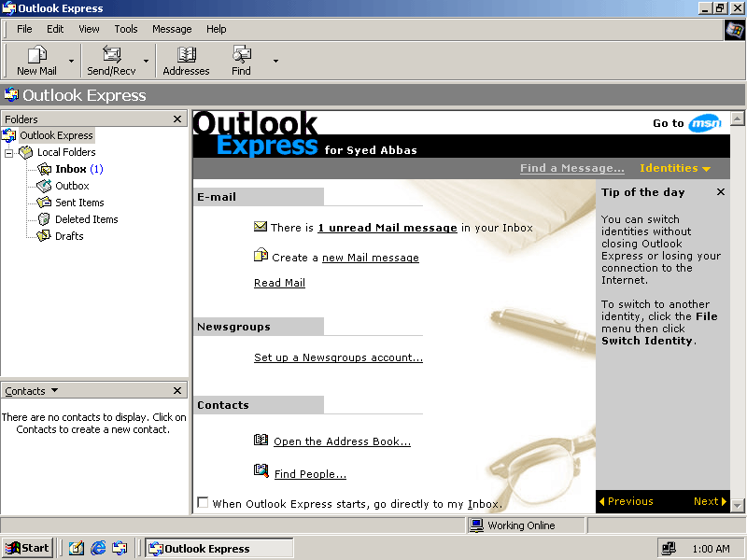Viewport: 747px width, 560px height.
Task: Click Next tip of the day
Action: click(709, 501)
